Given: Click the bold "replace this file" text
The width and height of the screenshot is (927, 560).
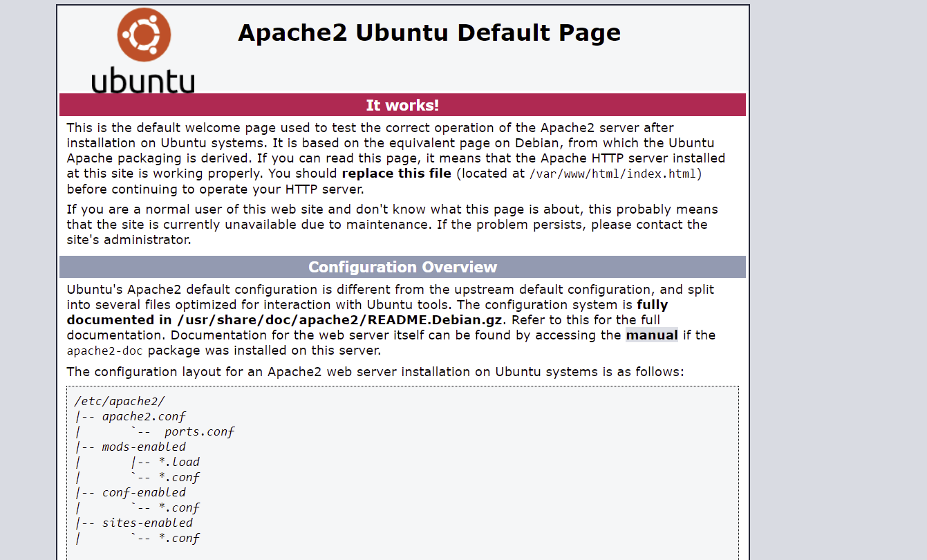Looking at the screenshot, I should click(397, 174).
